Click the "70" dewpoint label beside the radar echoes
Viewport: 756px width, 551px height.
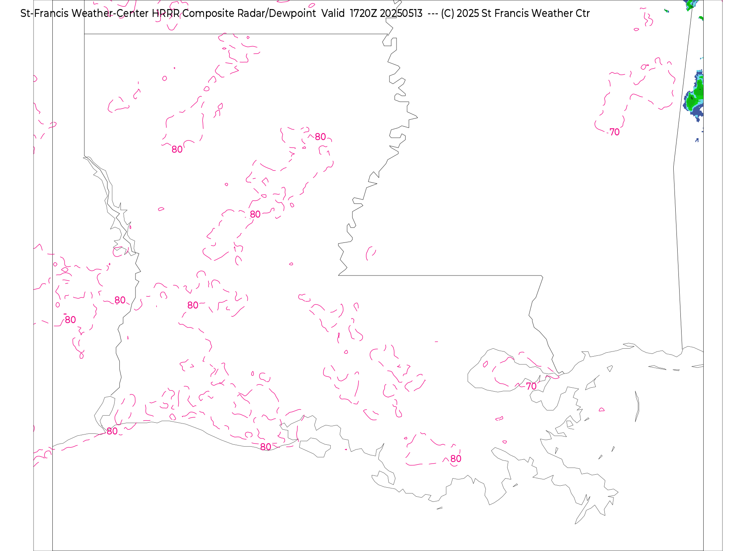pyautogui.click(x=614, y=132)
